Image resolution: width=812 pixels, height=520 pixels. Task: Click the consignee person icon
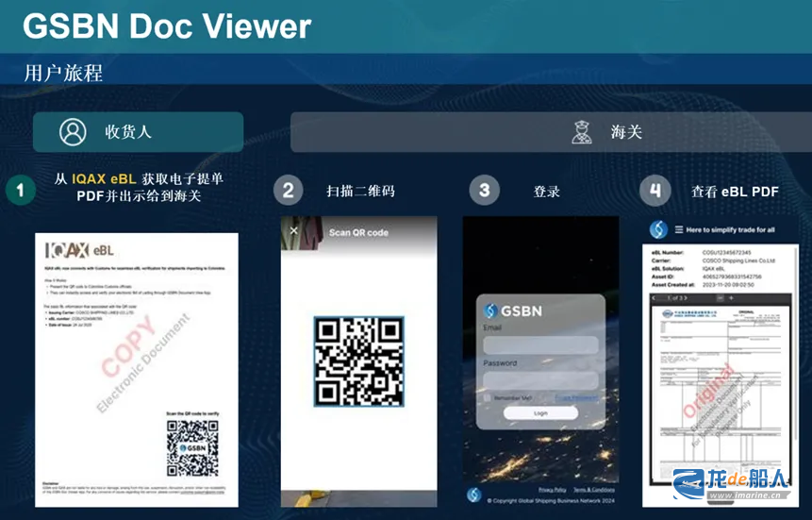(x=73, y=132)
